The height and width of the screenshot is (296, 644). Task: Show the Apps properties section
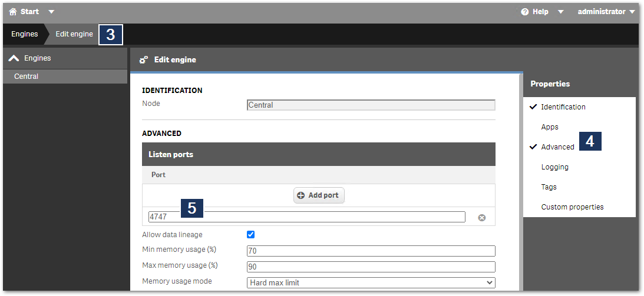550,127
